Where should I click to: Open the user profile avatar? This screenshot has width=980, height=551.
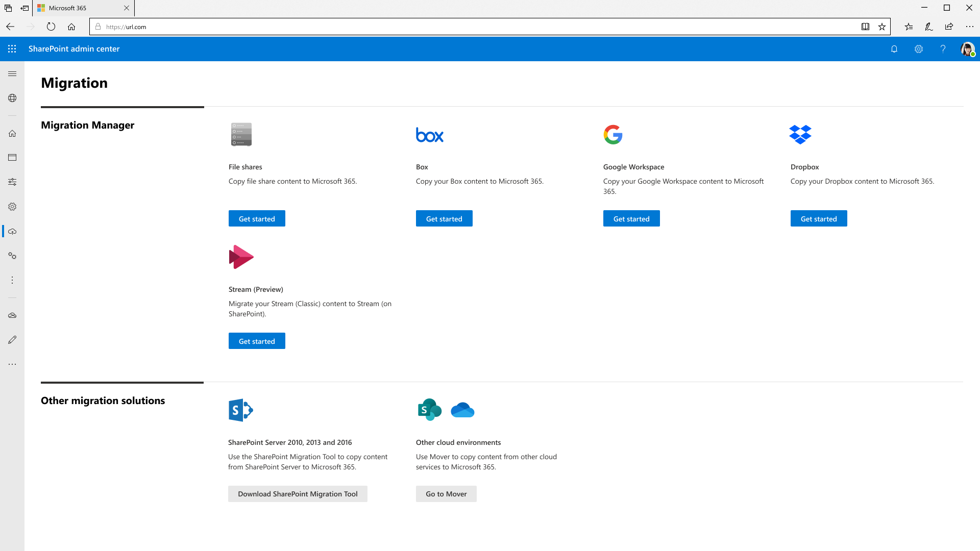tap(967, 49)
